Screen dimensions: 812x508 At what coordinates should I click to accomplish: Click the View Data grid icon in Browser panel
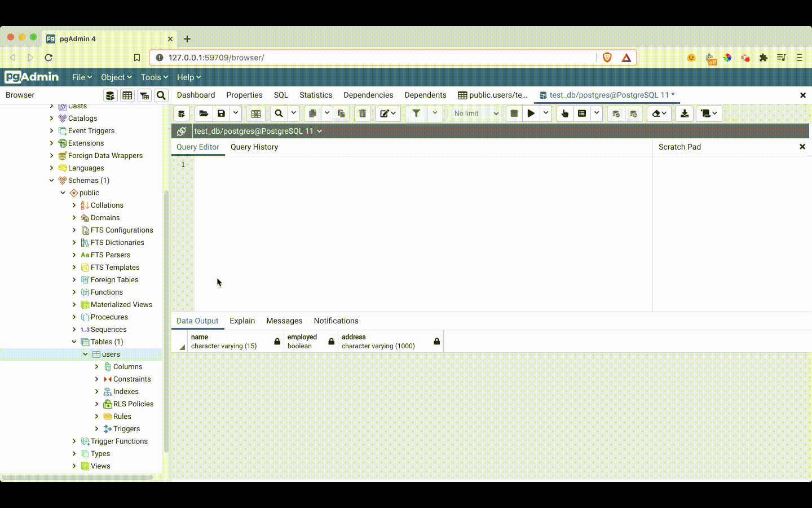127,95
